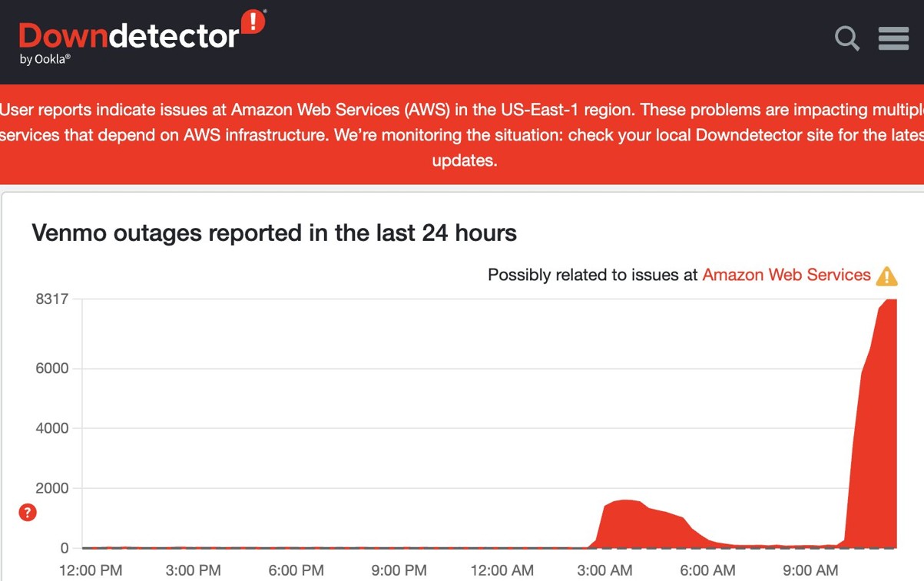Click the red question mark help icon

pos(28,513)
